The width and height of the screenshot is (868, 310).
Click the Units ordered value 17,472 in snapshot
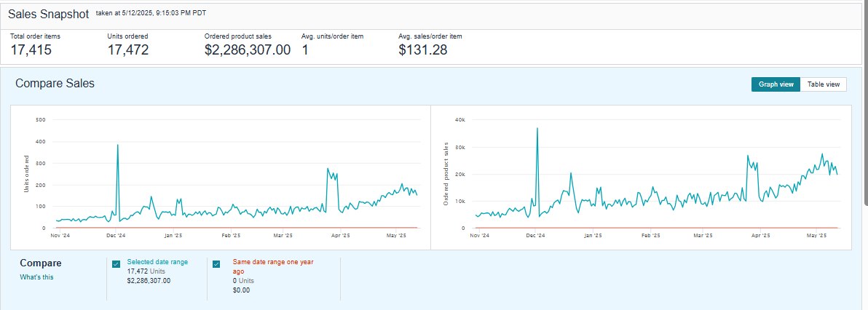[129, 50]
